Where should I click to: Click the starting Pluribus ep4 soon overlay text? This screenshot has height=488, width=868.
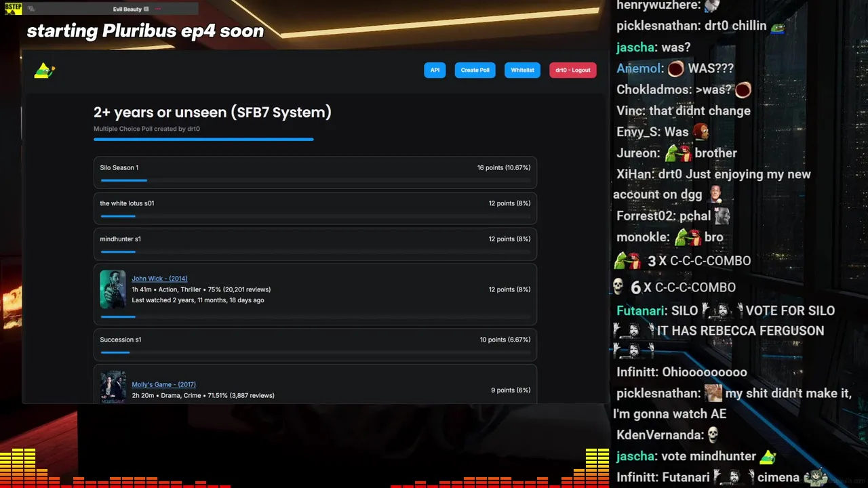pyautogui.click(x=145, y=30)
